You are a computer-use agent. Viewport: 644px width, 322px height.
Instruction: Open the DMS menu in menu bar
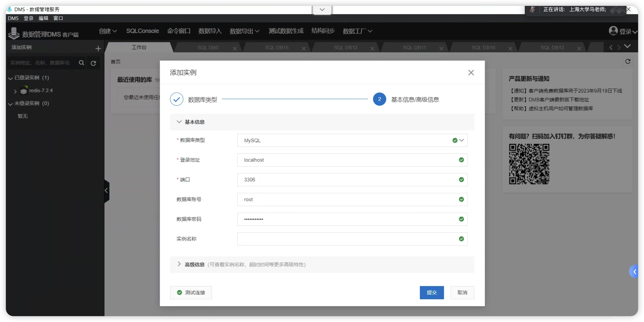tap(13, 18)
